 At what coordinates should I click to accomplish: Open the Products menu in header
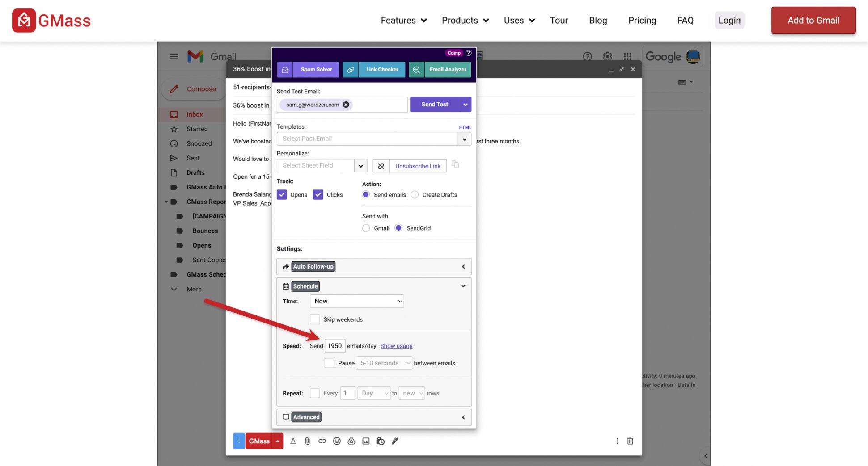(x=466, y=21)
